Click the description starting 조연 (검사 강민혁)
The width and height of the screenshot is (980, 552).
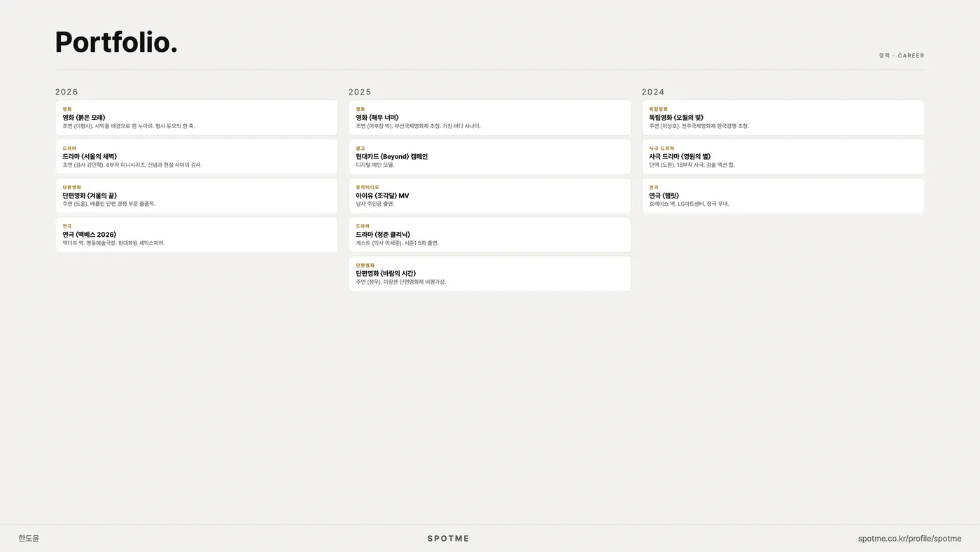pyautogui.click(x=132, y=165)
